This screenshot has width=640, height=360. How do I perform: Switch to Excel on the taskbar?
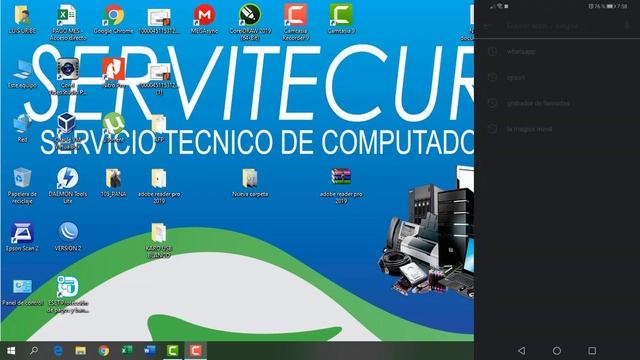tap(127, 351)
